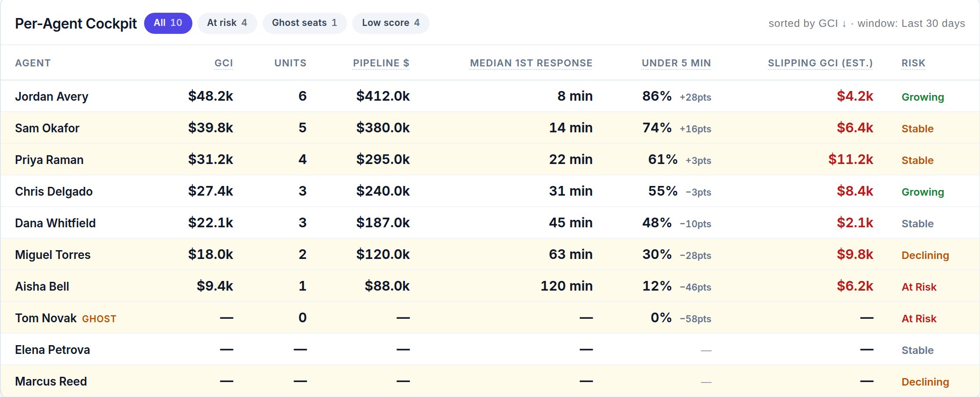
Task: Click Declining risk label for Miguel Torres
Action: tap(925, 255)
